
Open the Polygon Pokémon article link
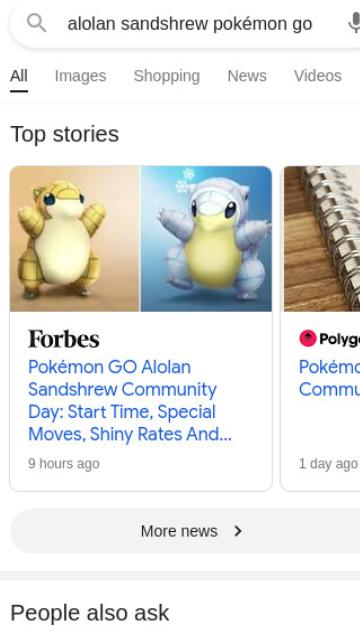click(x=329, y=378)
